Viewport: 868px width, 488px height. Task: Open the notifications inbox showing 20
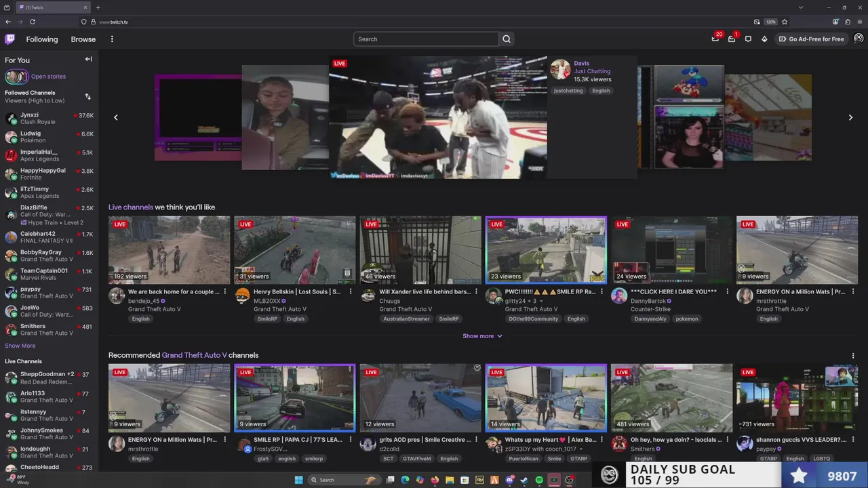(x=715, y=39)
